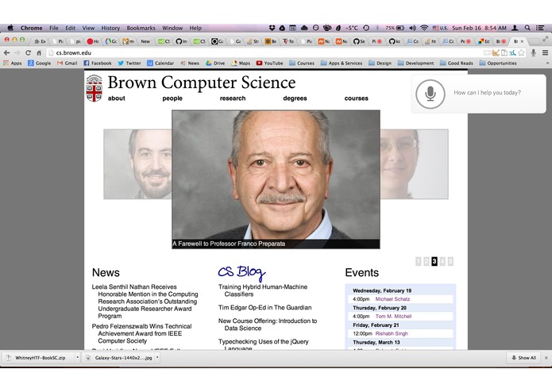The width and height of the screenshot is (552, 392).
Task: Open Tim Edgar Op-Ed in The Guardian post
Action: (264, 308)
